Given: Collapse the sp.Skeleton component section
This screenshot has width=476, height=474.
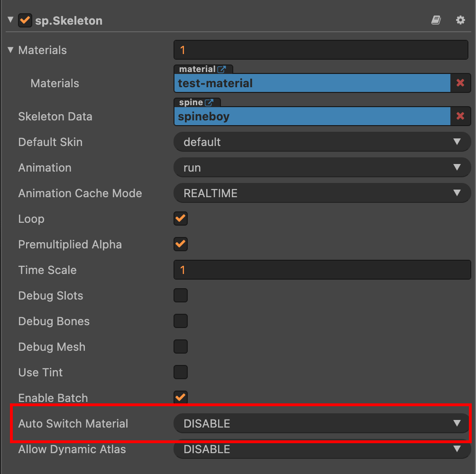Looking at the screenshot, I should point(10,20).
